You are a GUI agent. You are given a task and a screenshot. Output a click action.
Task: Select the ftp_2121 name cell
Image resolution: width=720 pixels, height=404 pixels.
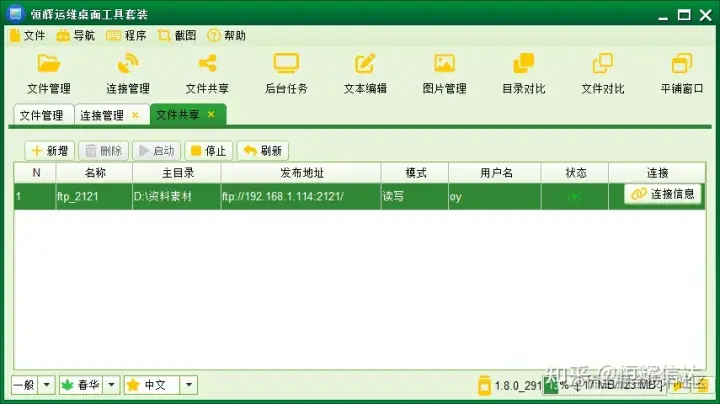[x=94, y=196]
